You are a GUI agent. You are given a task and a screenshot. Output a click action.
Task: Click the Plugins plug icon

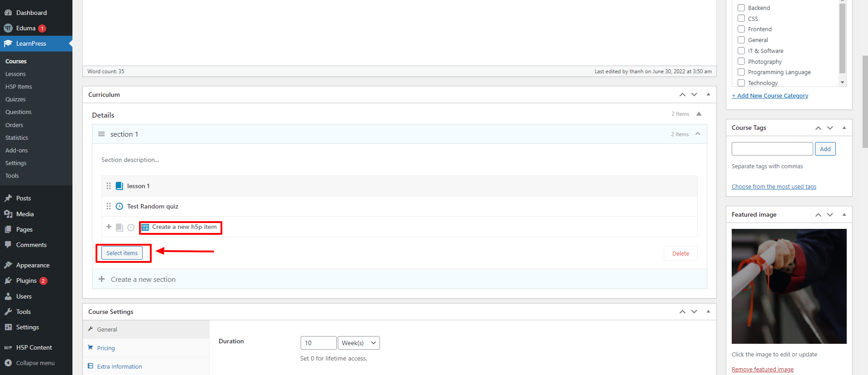pos(8,280)
